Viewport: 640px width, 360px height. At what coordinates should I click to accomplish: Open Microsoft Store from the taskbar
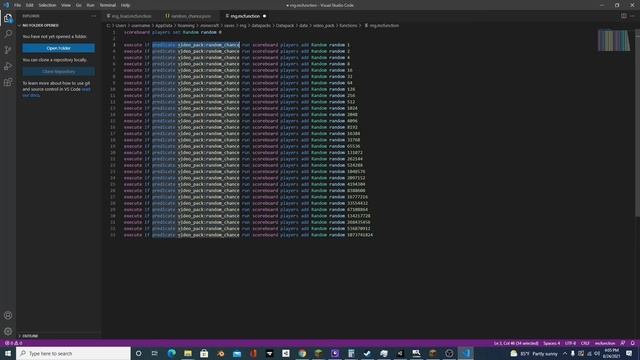pos(204,353)
